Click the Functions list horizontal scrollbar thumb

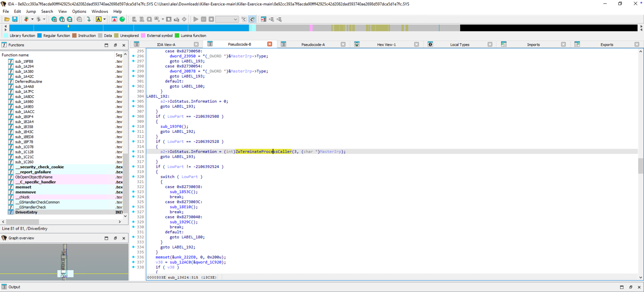point(22,222)
